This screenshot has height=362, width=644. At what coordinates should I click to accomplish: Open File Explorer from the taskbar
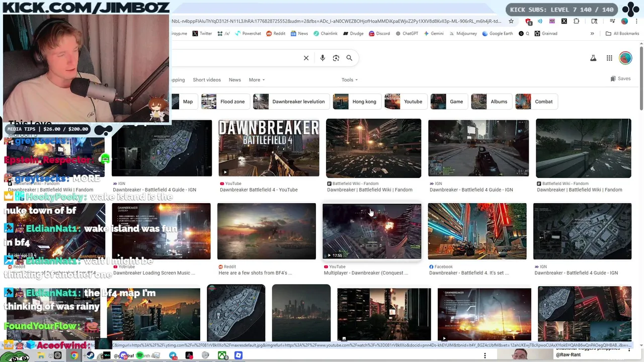tap(41, 355)
